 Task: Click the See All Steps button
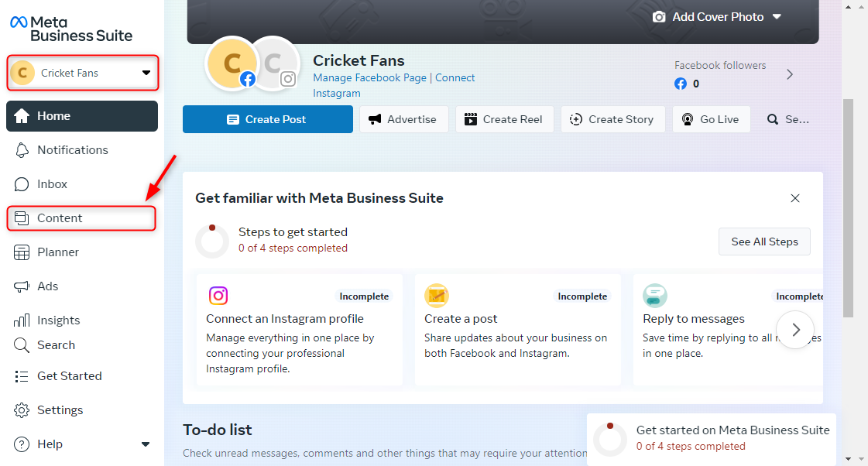(763, 242)
